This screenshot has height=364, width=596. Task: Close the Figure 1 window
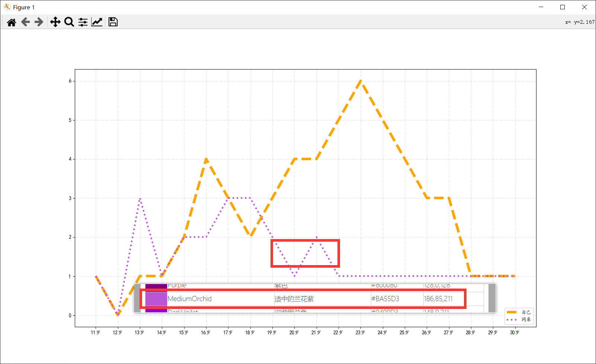(584, 7)
